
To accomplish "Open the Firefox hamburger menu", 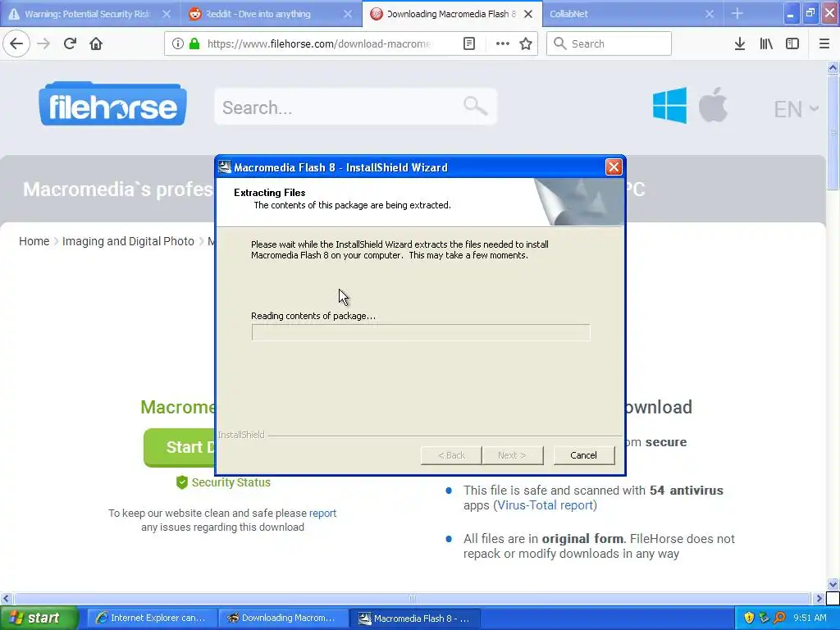I will click(824, 43).
